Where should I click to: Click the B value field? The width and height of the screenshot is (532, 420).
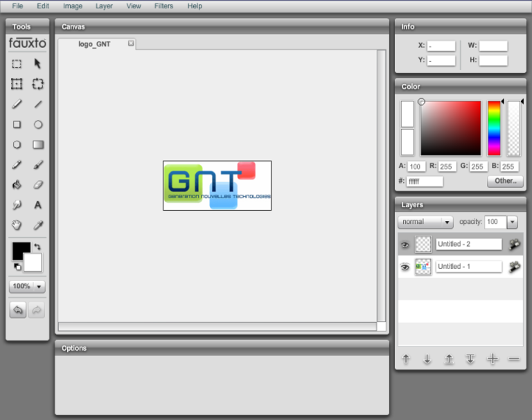pyautogui.click(x=509, y=166)
